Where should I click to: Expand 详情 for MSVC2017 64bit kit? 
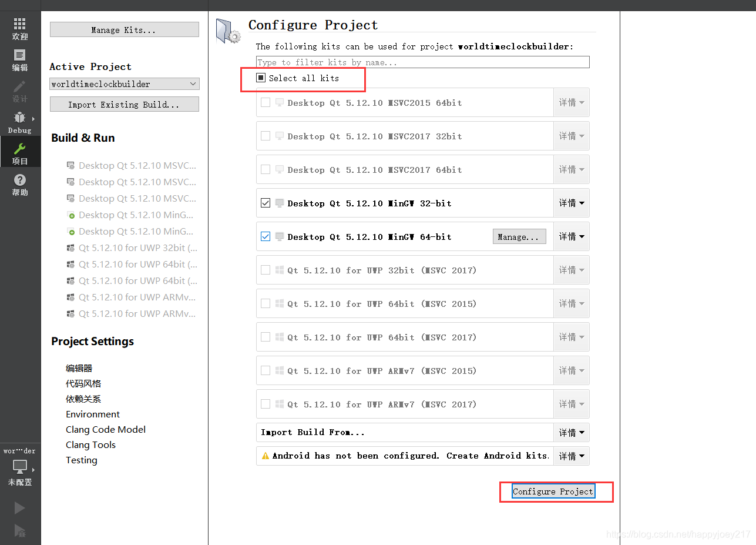click(572, 169)
